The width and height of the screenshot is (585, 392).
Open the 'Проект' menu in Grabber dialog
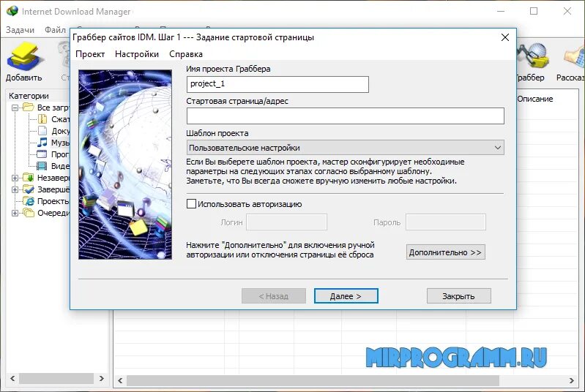click(90, 54)
